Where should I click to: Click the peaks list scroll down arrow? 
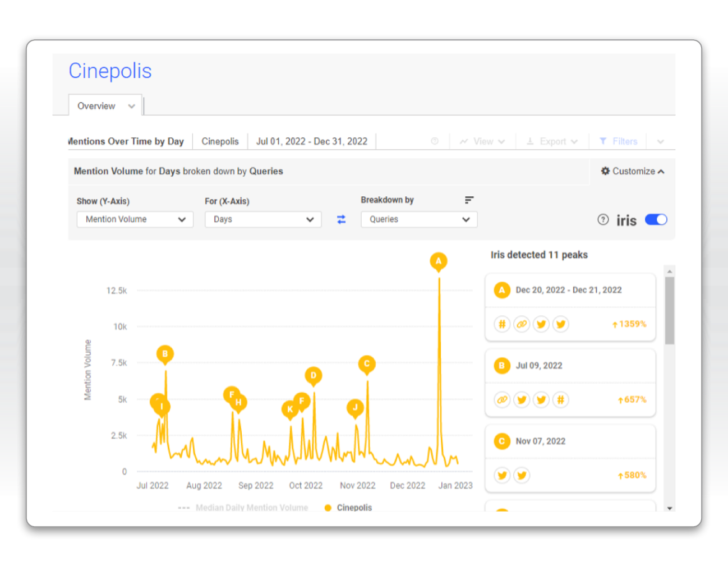coord(670,508)
